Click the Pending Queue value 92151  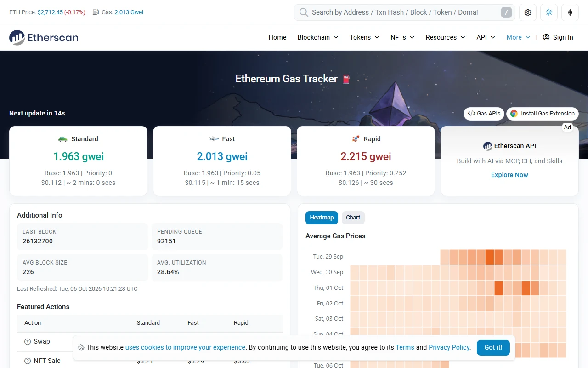point(166,241)
